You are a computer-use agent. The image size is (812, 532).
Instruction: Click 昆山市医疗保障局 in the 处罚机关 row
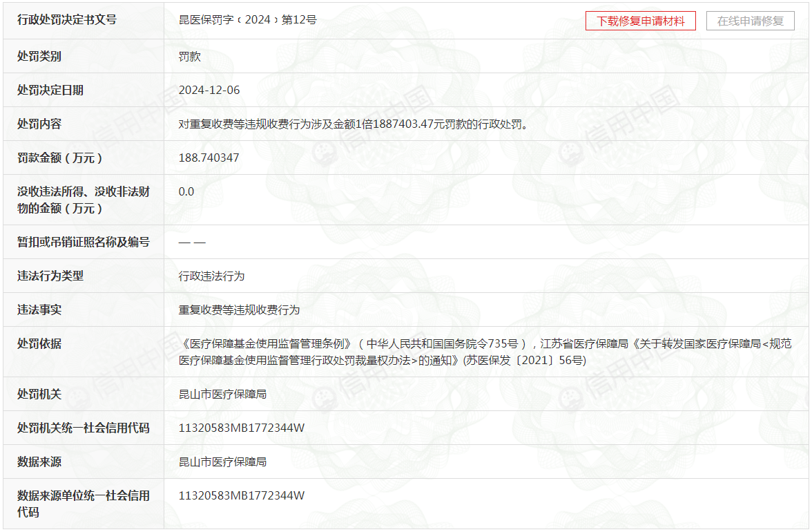(222, 395)
